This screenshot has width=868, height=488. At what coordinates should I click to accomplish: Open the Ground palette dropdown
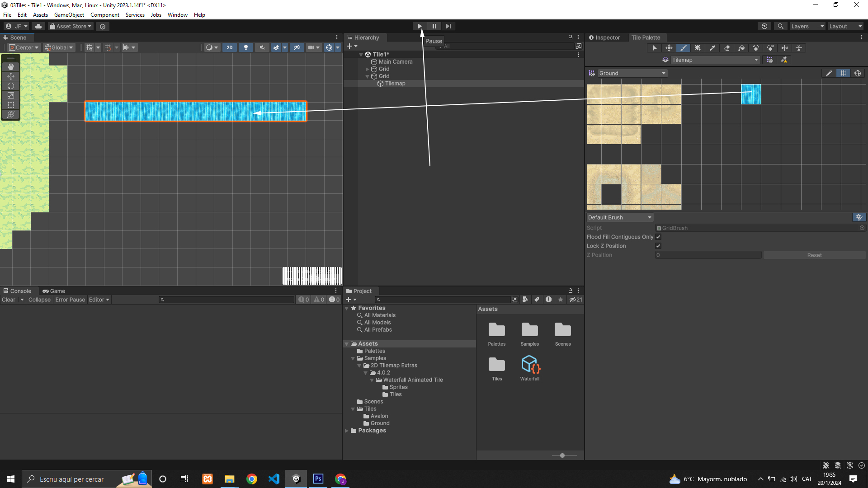632,73
